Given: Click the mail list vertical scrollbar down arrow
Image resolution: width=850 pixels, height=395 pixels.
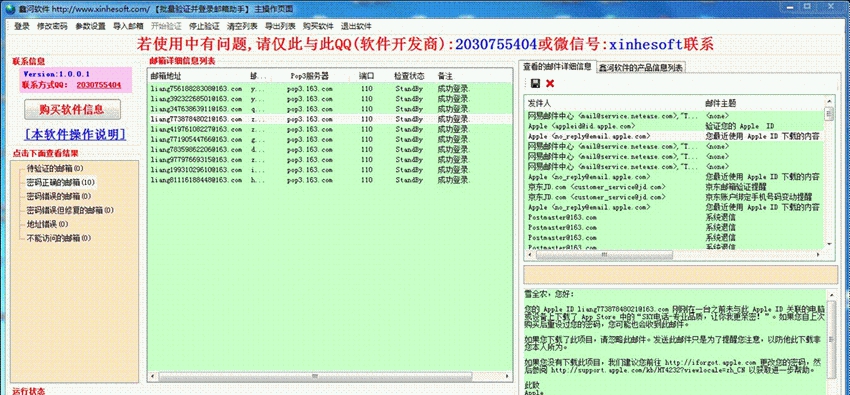Looking at the screenshot, I should click(828, 244).
